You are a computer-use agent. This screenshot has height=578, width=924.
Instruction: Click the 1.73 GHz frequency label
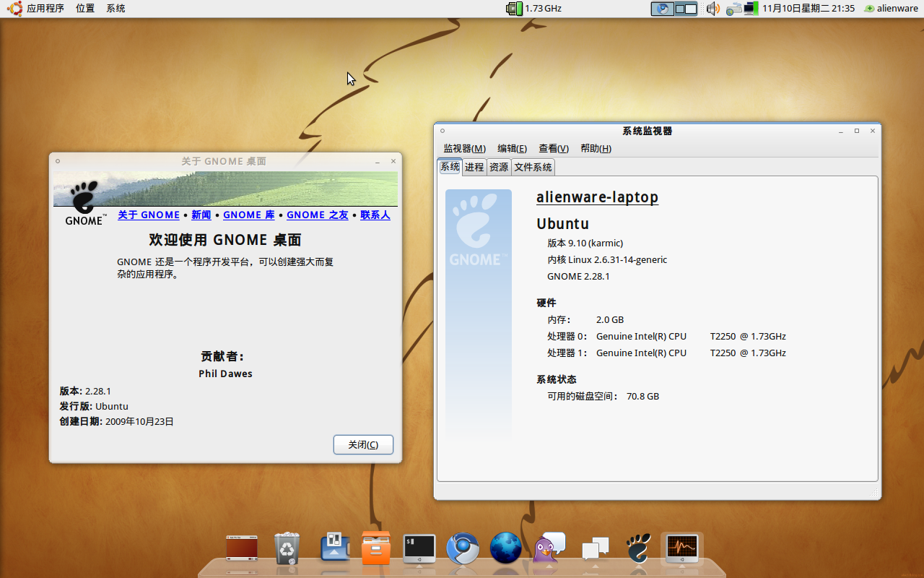coord(543,9)
